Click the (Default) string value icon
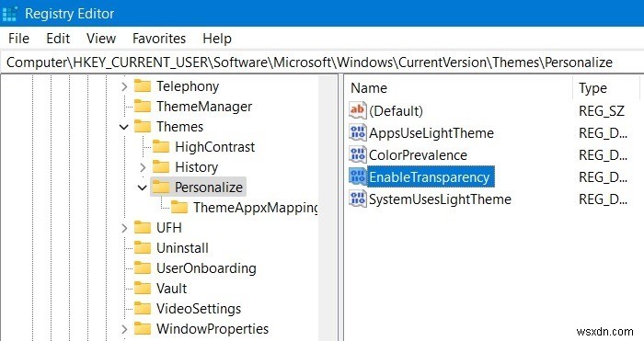Viewport: 644px width, 341px height. tap(357, 110)
